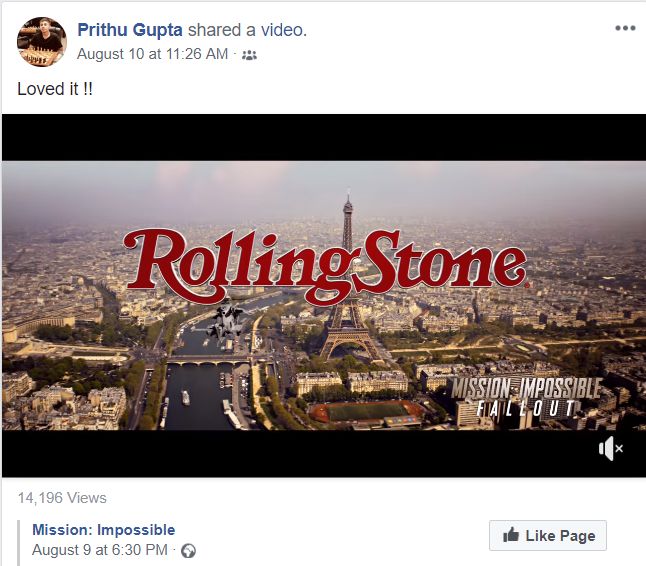This screenshot has height=566, width=646.
Task: Click the Mission: Impossible Fallout watermark
Action: [525, 396]
